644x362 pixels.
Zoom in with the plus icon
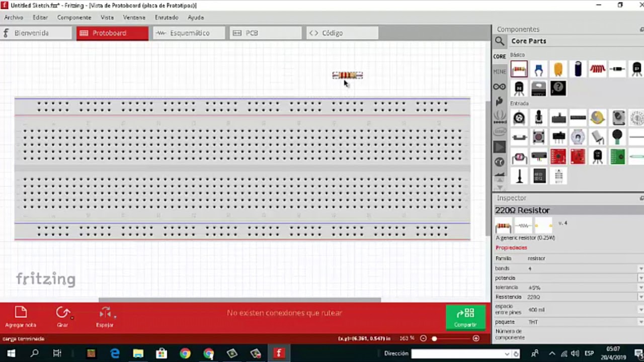click(x=476, y=338)
